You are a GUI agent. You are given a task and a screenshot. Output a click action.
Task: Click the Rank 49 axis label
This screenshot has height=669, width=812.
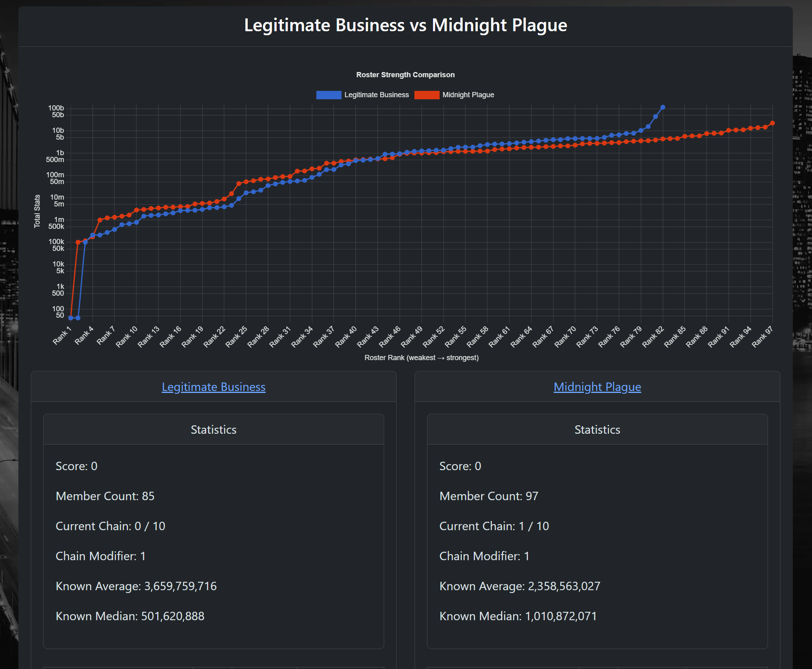pos(412,337)
